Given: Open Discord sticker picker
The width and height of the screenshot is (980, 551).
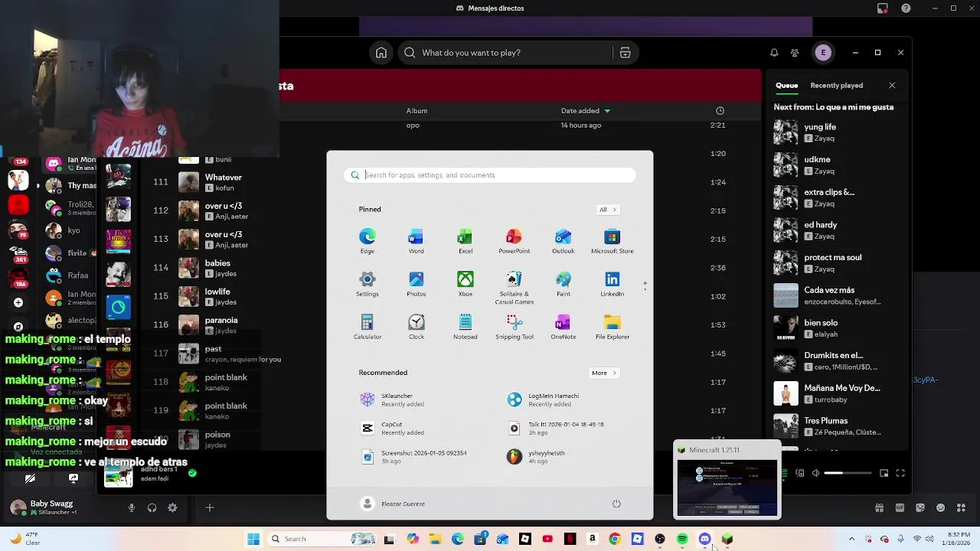Looking at the screenshot, I should pyautogui.click(x=920, y=507).
